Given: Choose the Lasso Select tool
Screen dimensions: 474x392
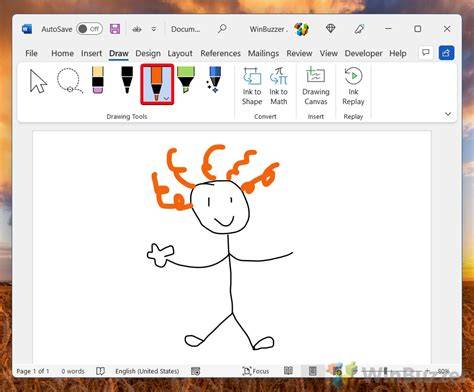Looking at the screenshot, I should (70, 81).
